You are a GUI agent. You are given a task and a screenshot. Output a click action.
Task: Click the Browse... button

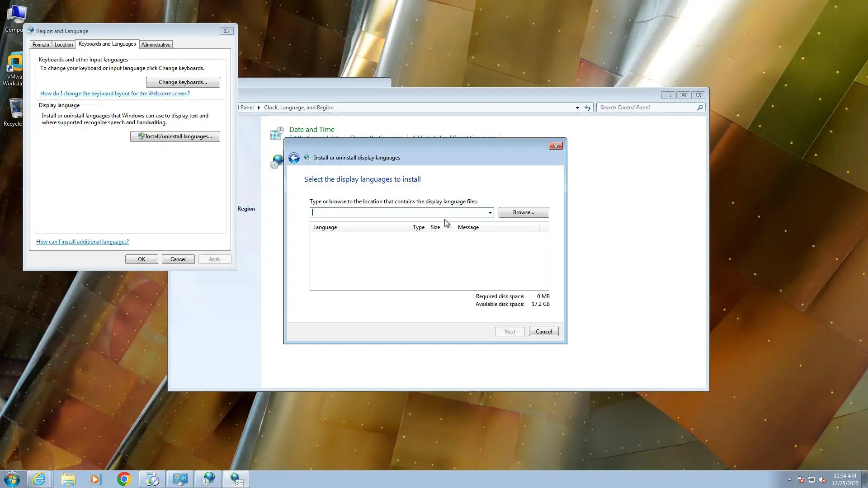click(x=524, y=212)
